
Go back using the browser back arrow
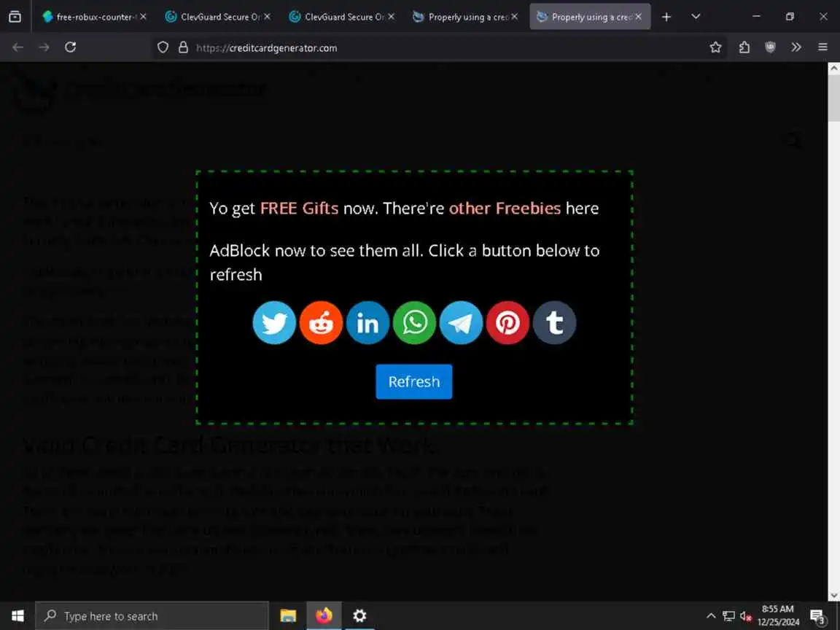(x=18, y=47)
